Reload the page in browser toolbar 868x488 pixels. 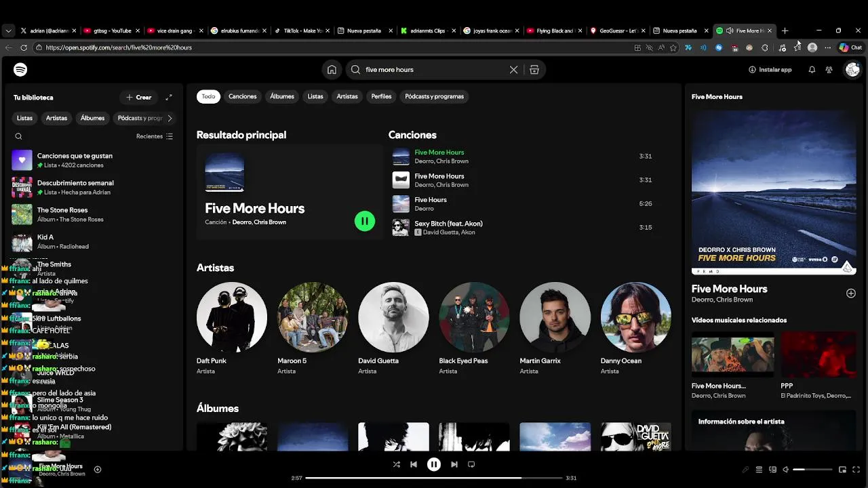coord(24,47)
